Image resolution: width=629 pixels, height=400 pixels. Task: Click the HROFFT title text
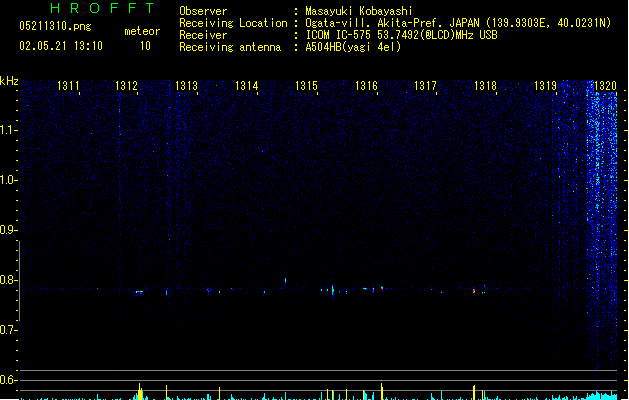(102, 8)
